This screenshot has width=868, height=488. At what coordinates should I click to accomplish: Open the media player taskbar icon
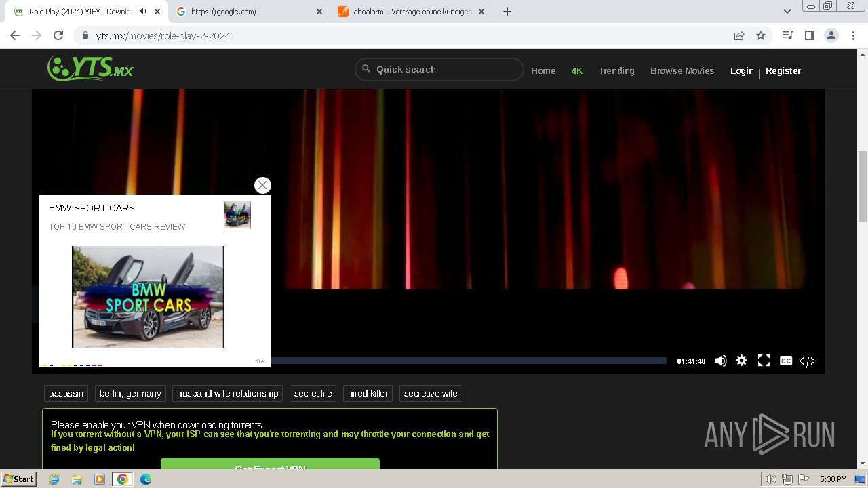pyautogui.click(x=100, y=479)
